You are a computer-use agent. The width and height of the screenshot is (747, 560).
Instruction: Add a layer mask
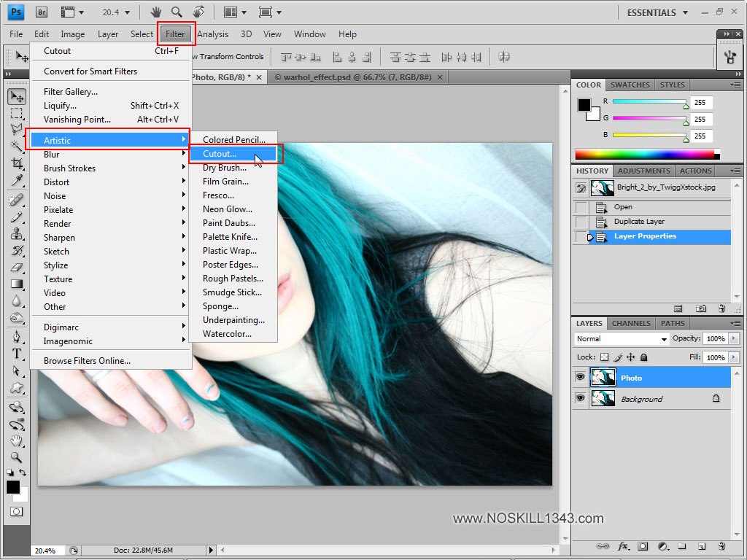[643, 545]
